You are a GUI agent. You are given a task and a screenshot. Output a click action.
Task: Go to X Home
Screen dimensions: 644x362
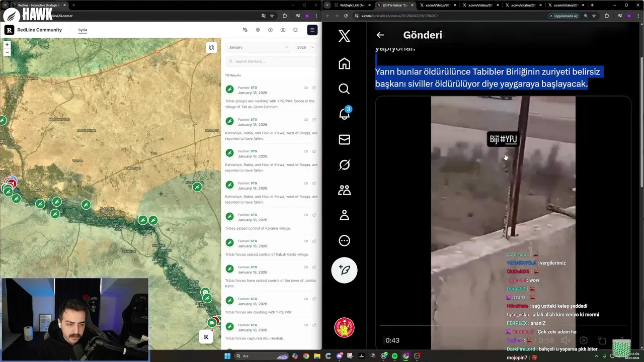344,63
